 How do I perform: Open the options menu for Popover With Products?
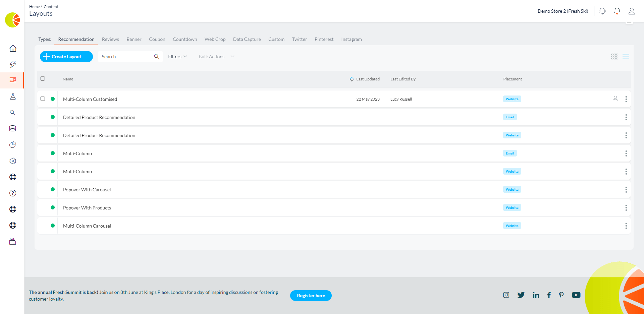point(626,208)
